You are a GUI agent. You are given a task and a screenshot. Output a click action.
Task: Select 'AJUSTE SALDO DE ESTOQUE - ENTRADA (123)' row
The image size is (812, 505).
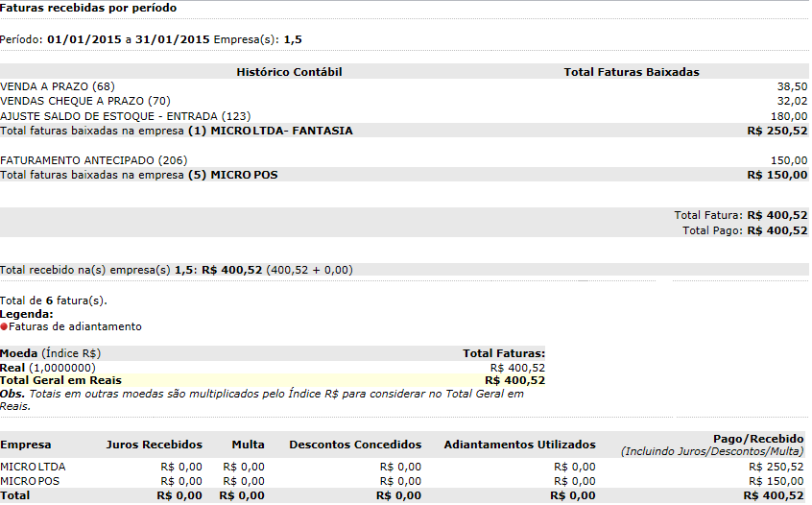click(x=404, y=116)
